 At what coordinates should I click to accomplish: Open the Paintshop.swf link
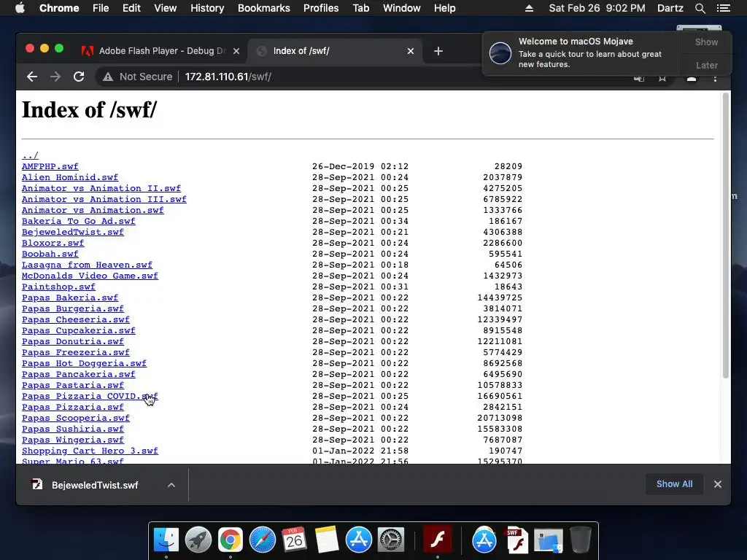click(58, 287)
